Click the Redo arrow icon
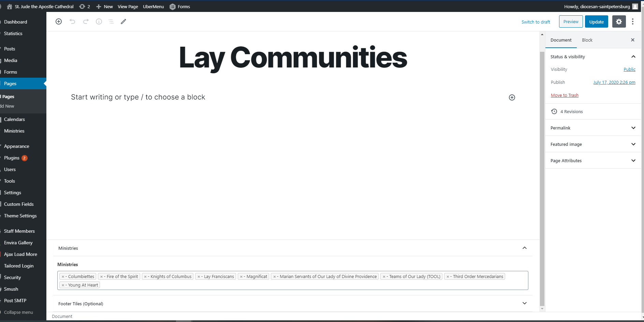The height and width of the screenshot is (322, 644). coord(86,21)
